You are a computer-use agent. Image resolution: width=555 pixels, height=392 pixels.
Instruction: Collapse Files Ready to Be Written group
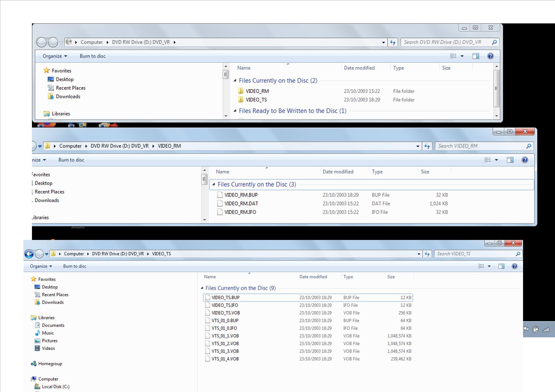coord(235,111)
